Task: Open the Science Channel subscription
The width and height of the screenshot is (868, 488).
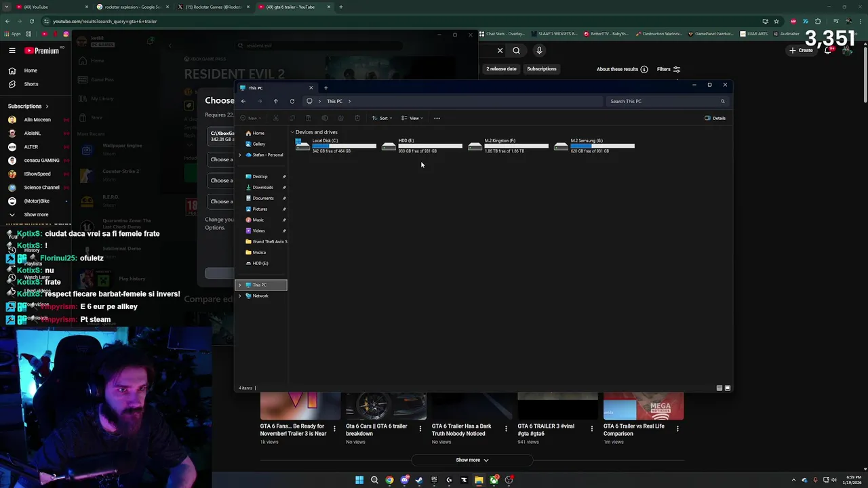Action: [x=37, y=187]
